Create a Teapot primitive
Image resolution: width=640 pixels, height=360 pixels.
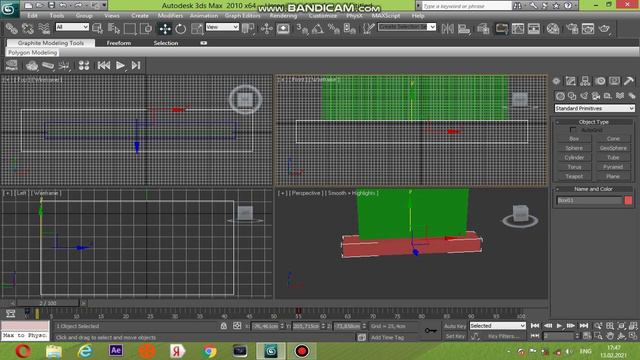tap(574, 176)
